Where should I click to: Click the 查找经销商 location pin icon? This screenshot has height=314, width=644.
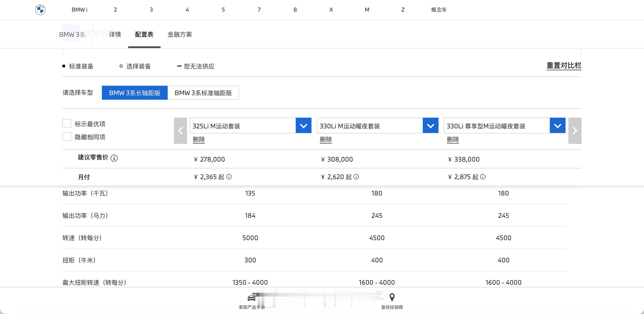coord(392,297)
